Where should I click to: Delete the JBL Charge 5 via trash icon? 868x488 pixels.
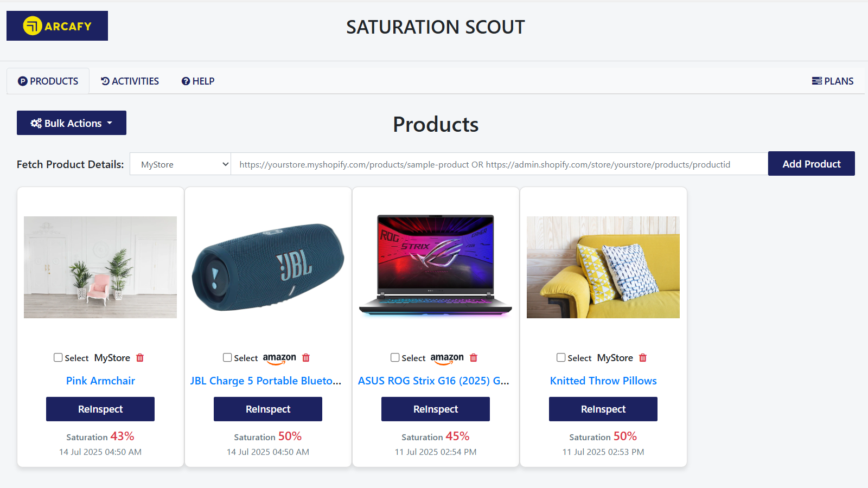tap(306, 358)
